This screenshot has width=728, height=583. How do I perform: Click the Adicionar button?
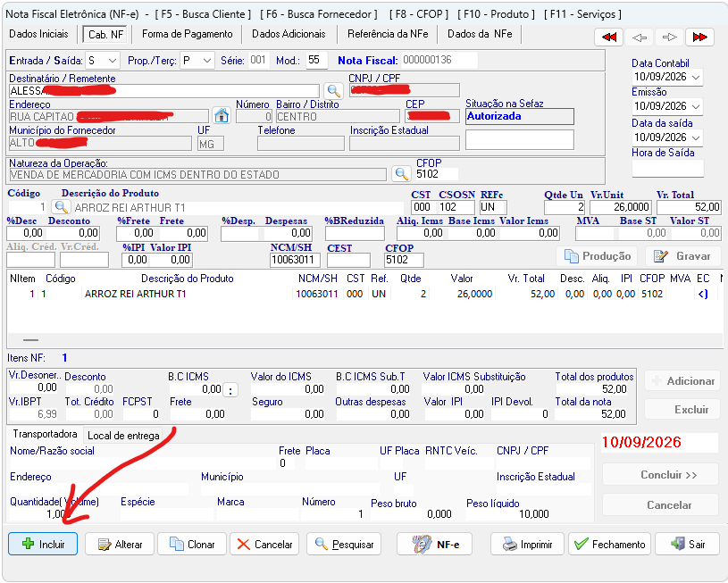pyautogui.click(x=682, y=381)
